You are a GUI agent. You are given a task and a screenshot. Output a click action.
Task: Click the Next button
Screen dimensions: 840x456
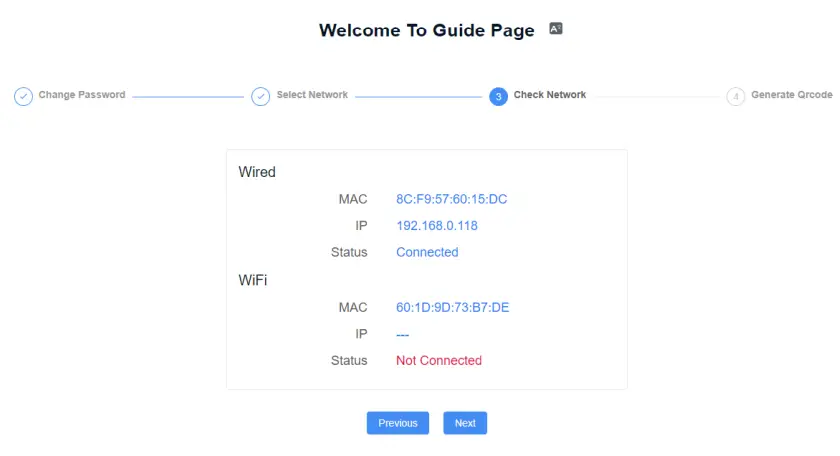pos(465,423)
